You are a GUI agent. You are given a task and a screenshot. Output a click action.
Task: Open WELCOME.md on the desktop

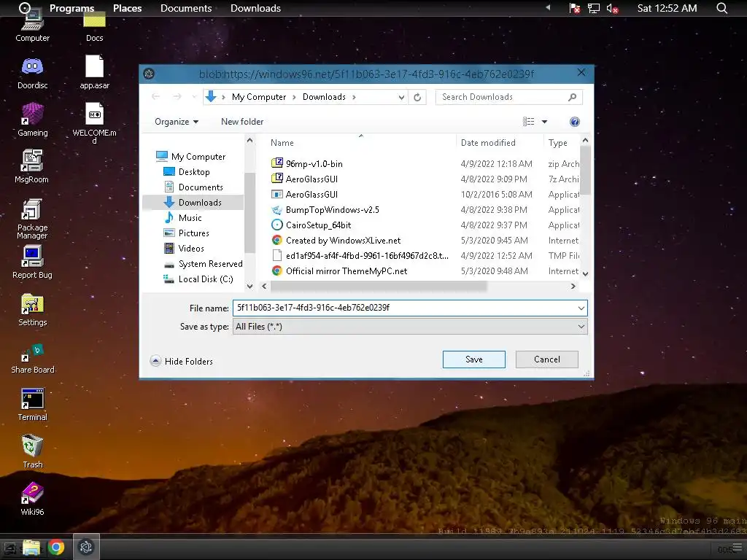[x=94, y=122]
